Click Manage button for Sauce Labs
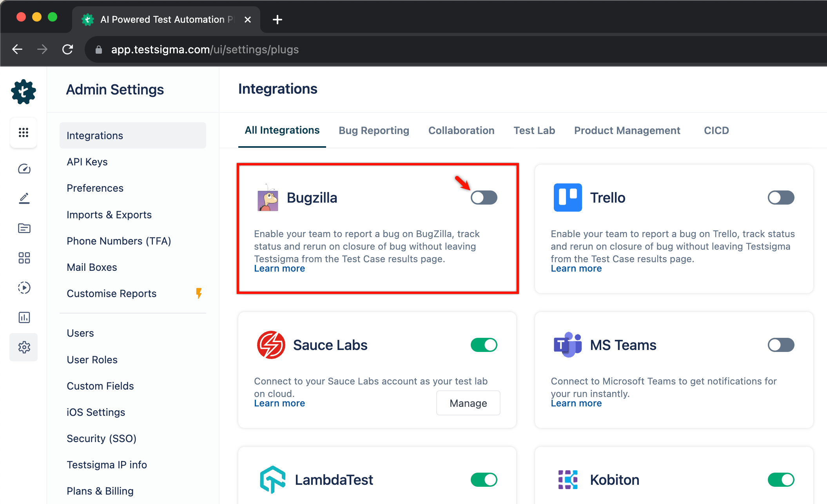Viewport: 827px width, 504px height. (468, 403)
